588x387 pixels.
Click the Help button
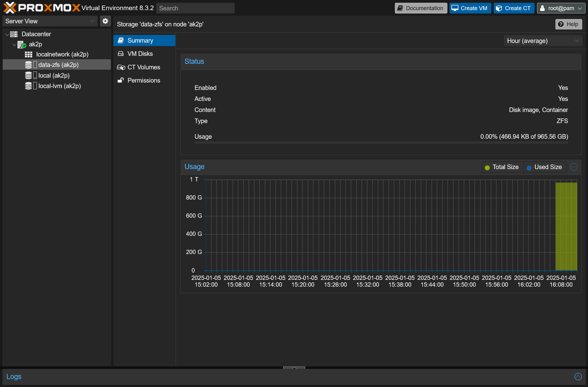569,24
